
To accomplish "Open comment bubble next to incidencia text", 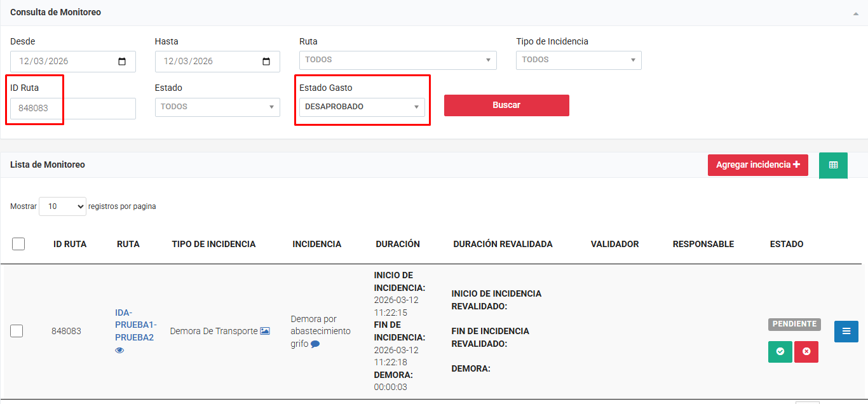I will (315, 344).
